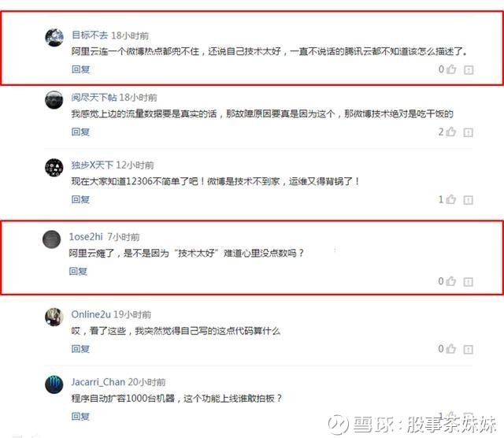
Task: Reply to 目标不去's comment
Action: tap(80, 69)
